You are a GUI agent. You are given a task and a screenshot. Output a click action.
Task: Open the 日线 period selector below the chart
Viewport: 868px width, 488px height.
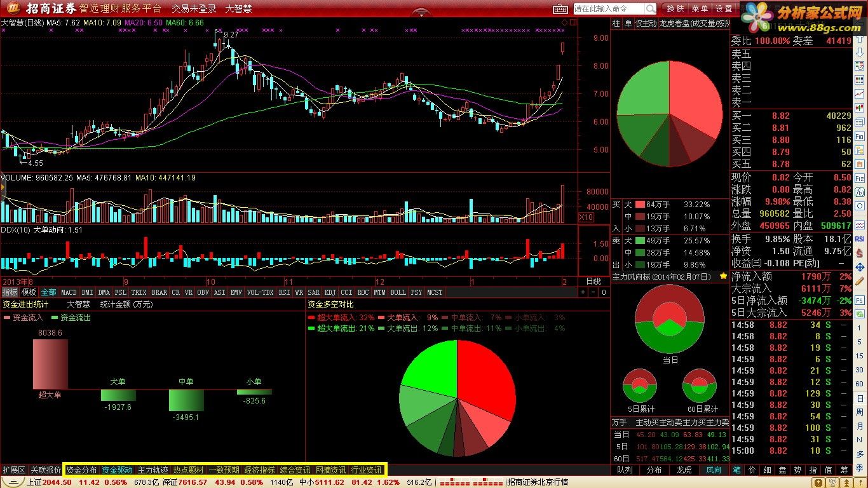click(x=593, y=281)
